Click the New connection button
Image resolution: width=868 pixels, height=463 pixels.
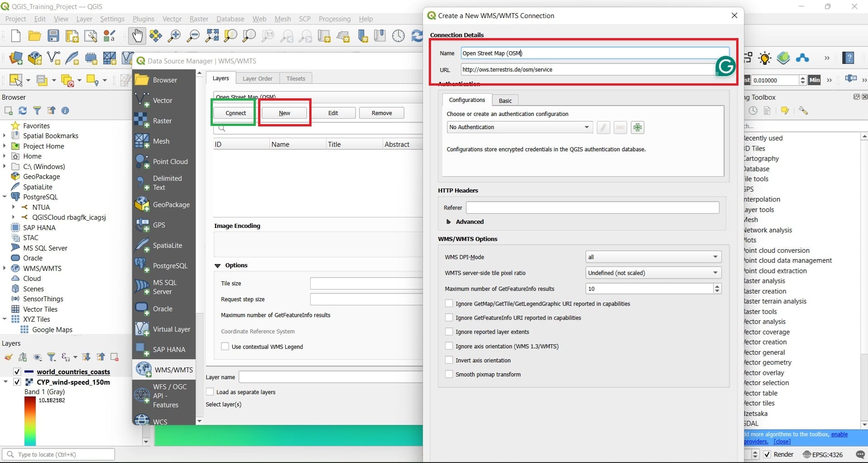284,113
